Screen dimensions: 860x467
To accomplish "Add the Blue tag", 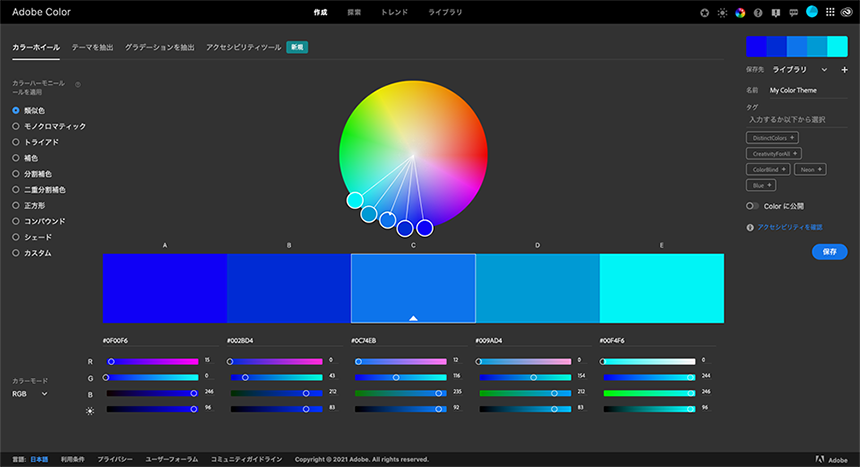I will [761, 185].
